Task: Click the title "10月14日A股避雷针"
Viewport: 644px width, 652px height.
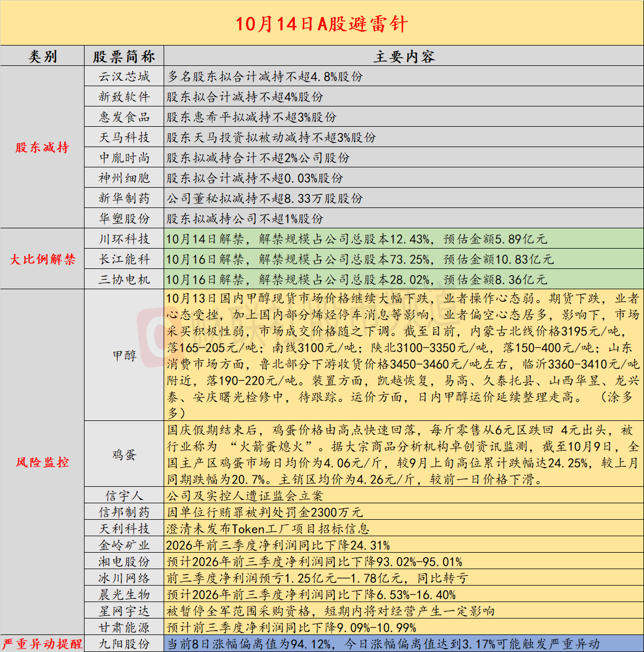Action: pyautogui.click(x=322, y=23)
